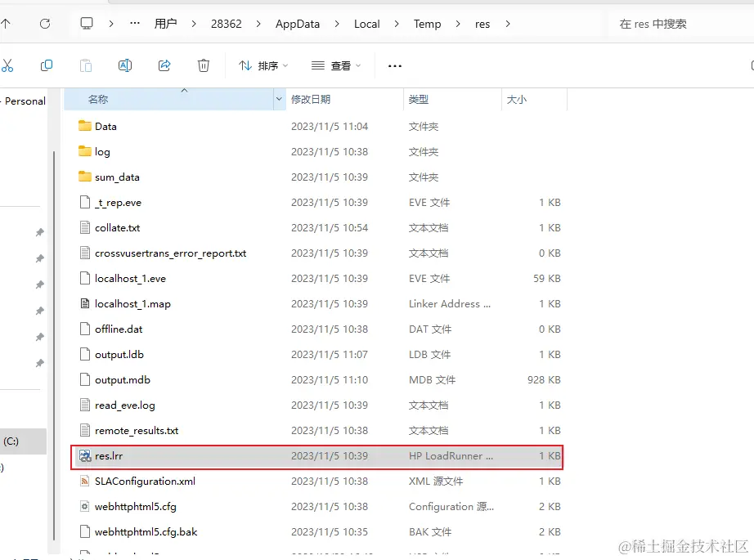Click Personal in the navigation pane
The image size is (754, 560).
25,101
